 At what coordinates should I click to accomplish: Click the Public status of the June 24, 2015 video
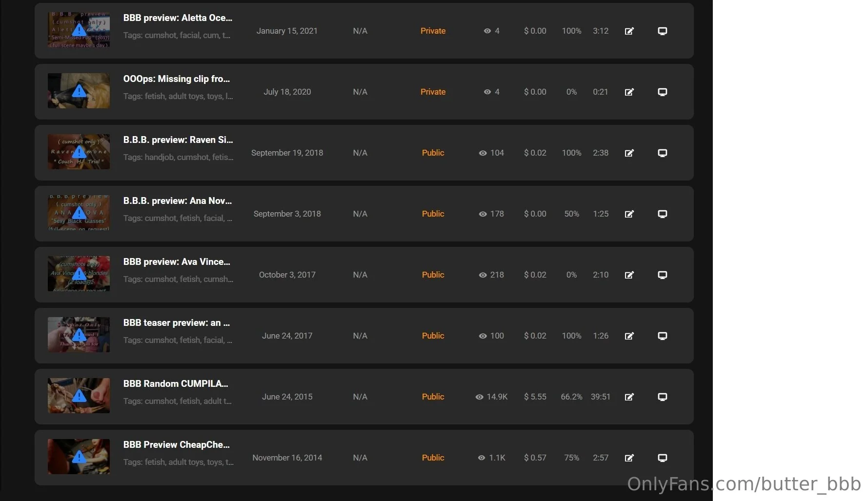click(433, 397)
